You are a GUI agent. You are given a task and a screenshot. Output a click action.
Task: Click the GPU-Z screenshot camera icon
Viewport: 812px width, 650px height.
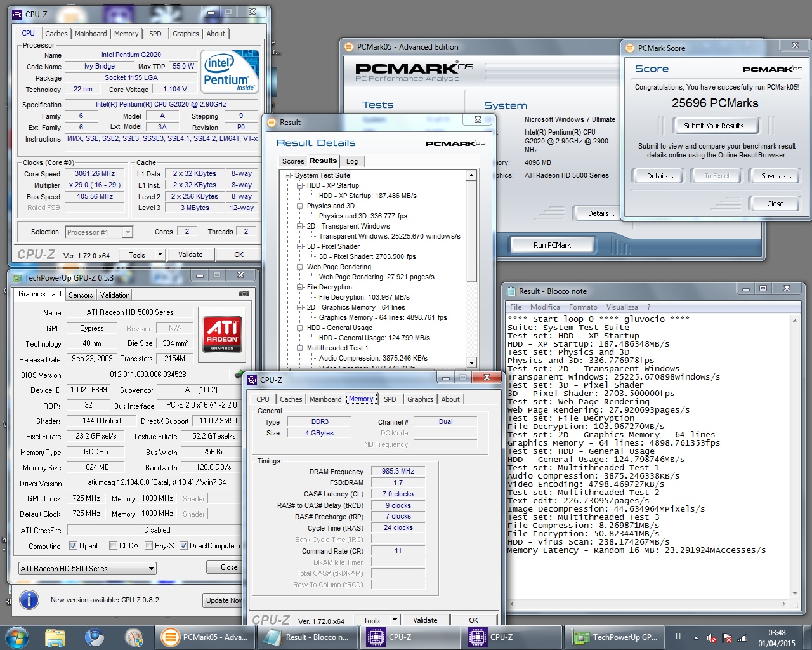[244, 294]
